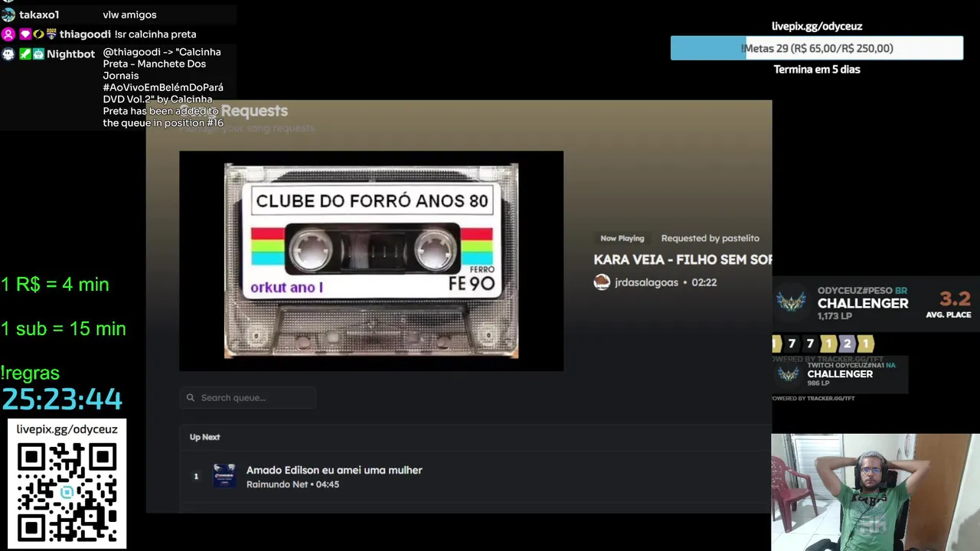980x551 pixels.
Task: Click the pink diamond badge beside thiagoodi
Action: [x=25, y=34]
